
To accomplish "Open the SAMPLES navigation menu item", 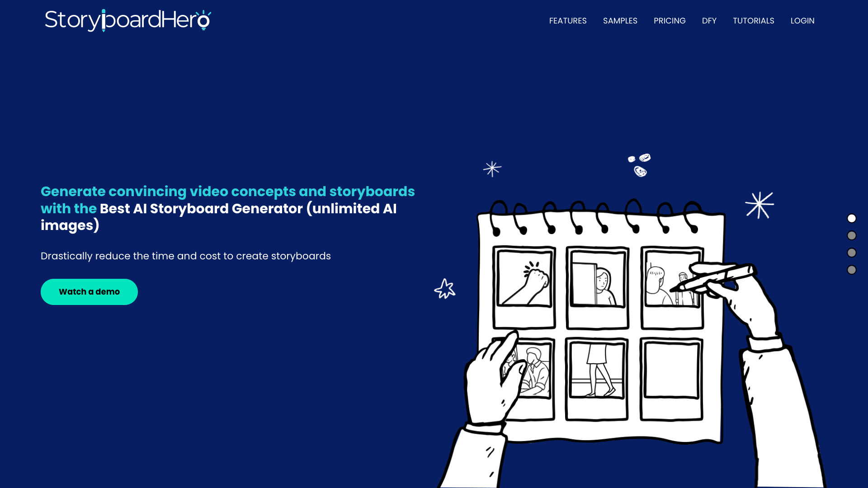I will [x=620, y=21].
